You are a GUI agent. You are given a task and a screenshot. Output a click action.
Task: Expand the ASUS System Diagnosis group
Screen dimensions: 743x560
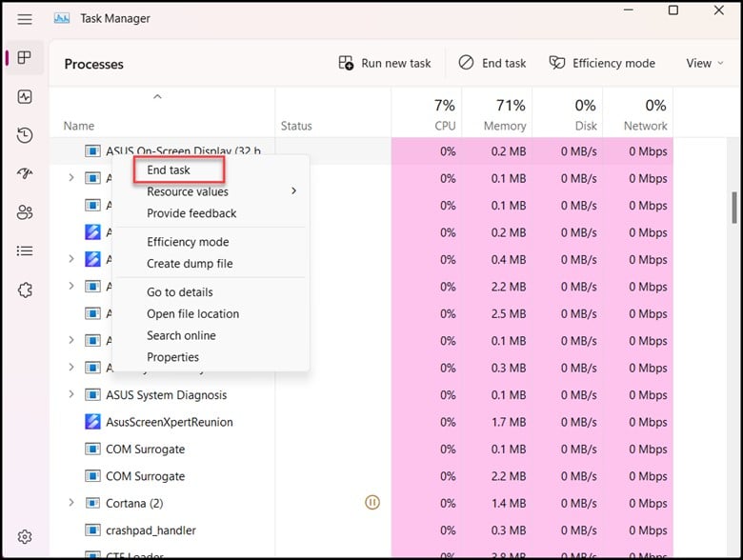(x=71, y=394)
